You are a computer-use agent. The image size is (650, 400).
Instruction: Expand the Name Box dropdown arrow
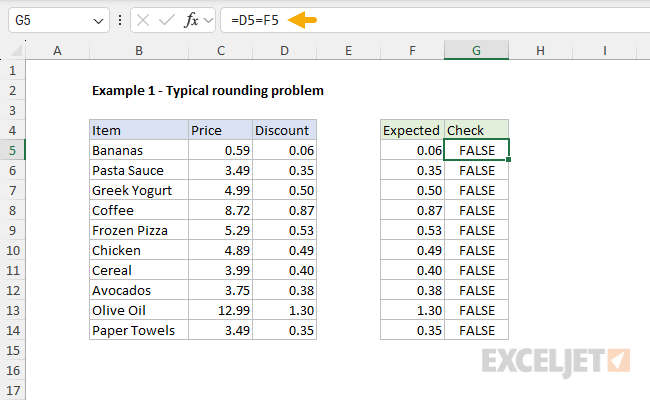click(x=98, y=21)
